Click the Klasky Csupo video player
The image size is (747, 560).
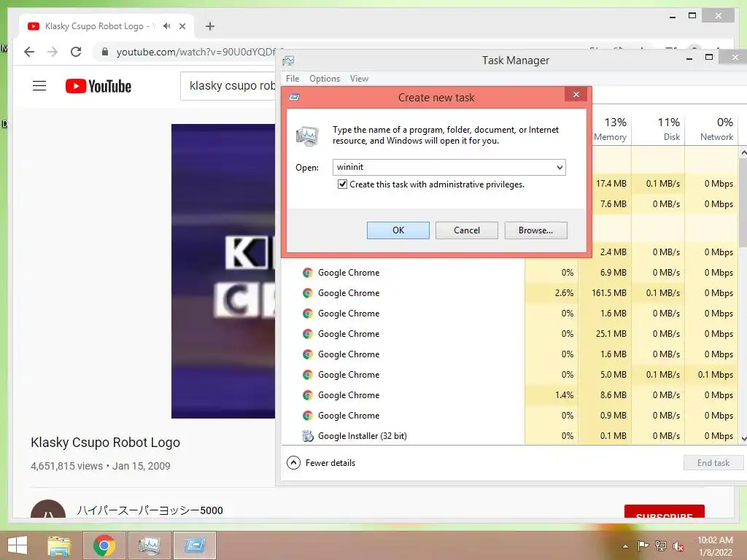(x=223, y=271)
